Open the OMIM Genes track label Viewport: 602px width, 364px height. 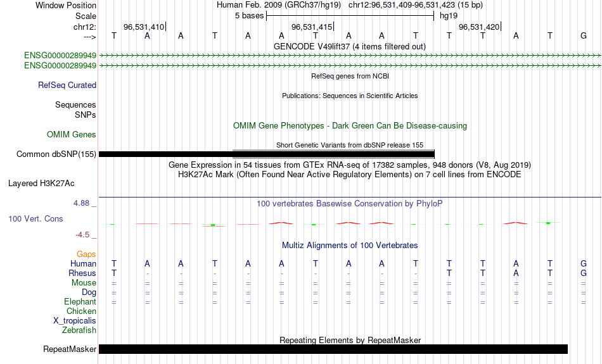click(72, 135)
